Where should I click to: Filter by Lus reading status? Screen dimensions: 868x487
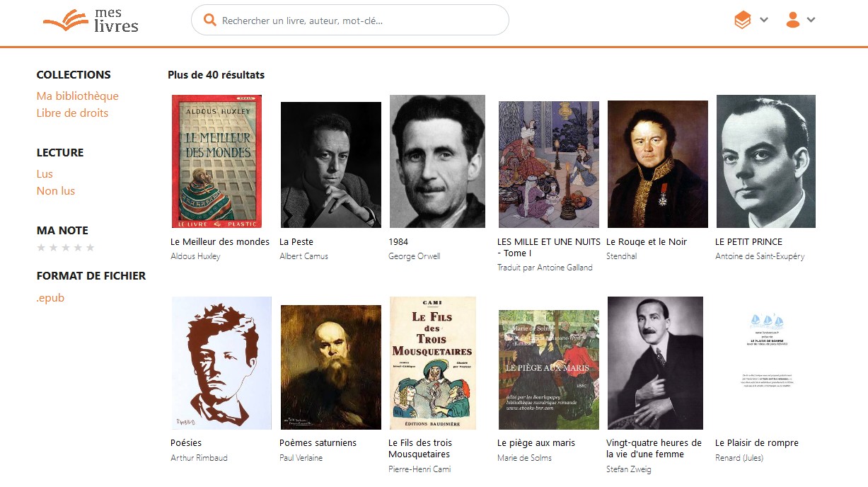click(45, 174)
